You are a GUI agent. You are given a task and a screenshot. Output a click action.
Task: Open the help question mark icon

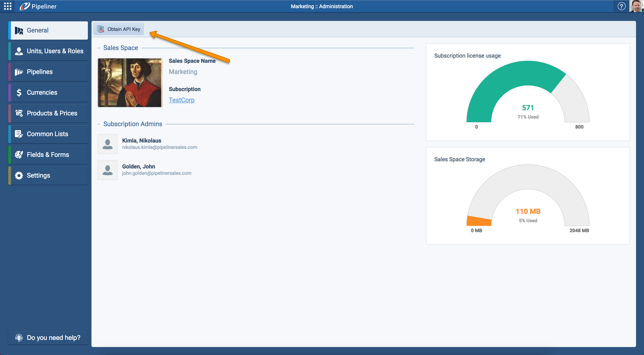621,6
